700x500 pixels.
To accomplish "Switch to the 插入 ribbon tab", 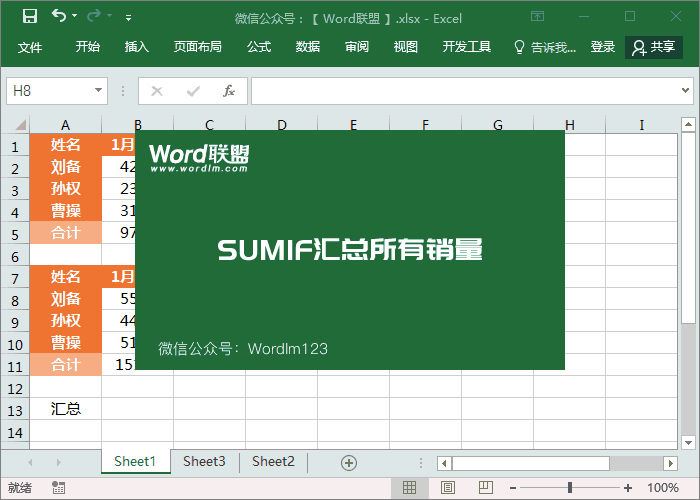I will pyautogui.click(x=137, y=46).
